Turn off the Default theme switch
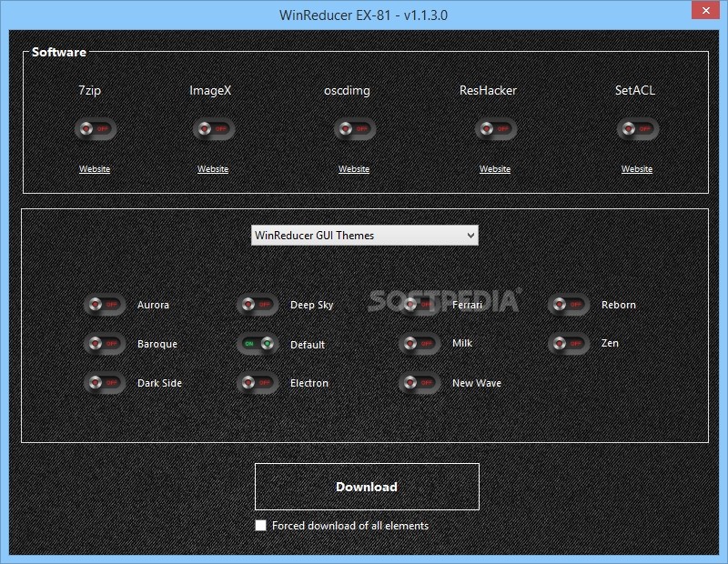The width and height of the screenshot is (728, 564). click(x=258, y=344)
